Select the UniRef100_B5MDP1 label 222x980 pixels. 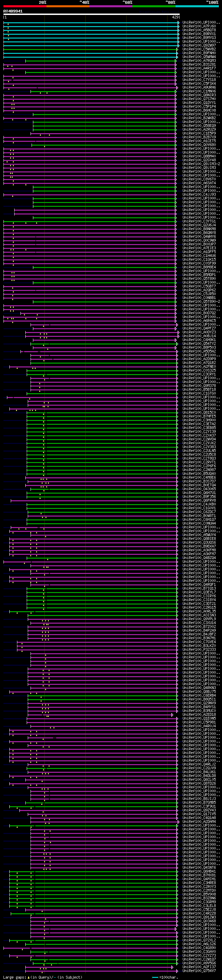point(199,275)
